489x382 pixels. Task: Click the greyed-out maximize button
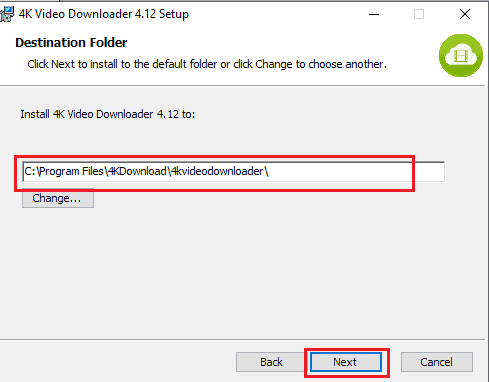pyautogui.click(x=419, y=14)
